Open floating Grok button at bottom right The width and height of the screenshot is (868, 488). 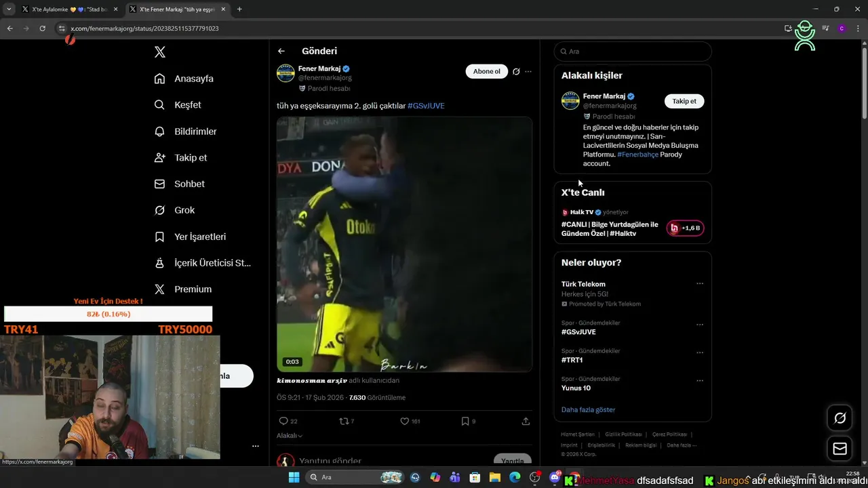(x=840, y=418)
